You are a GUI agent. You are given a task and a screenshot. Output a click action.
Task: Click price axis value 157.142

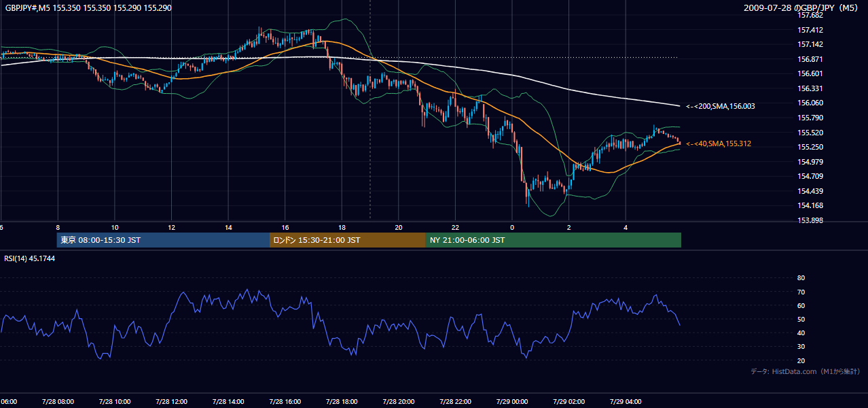(x=811, y=44)
